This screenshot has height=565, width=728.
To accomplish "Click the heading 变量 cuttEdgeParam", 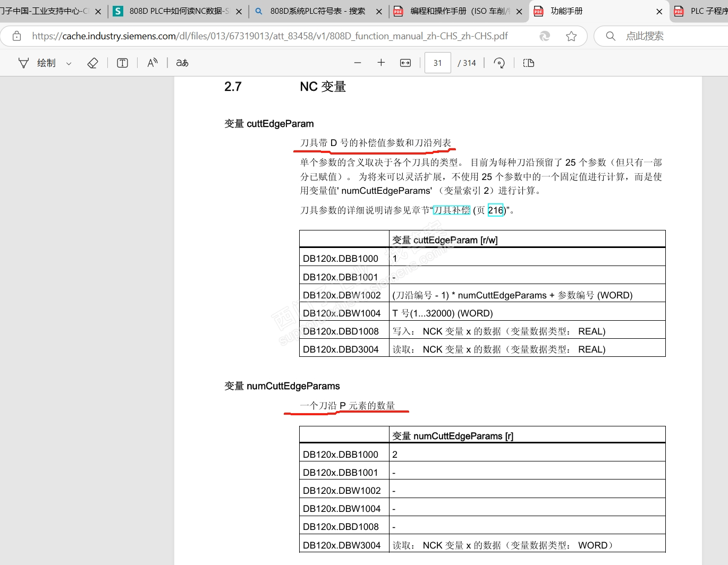I will [269, 124].
